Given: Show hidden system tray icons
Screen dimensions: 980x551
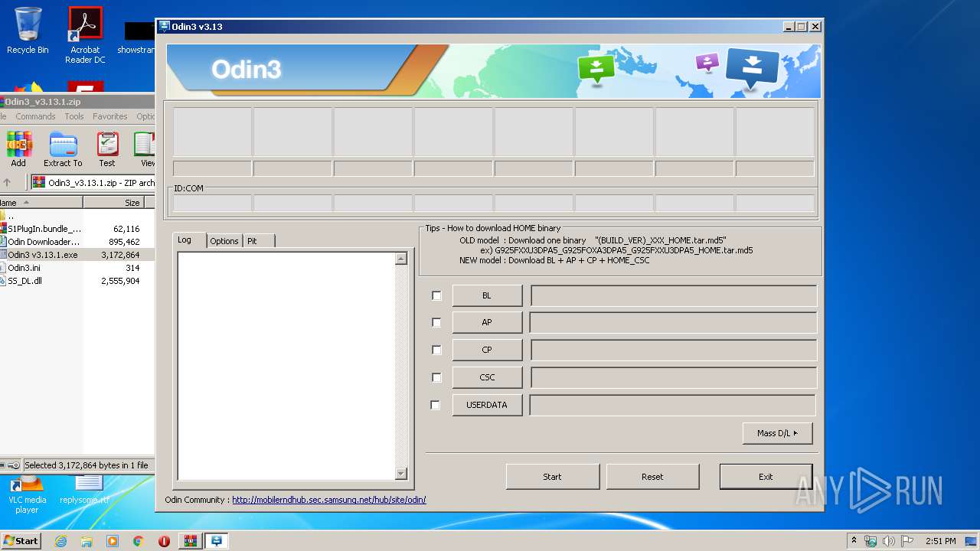Looking at the screenshot, I should [x=854, y=540].
